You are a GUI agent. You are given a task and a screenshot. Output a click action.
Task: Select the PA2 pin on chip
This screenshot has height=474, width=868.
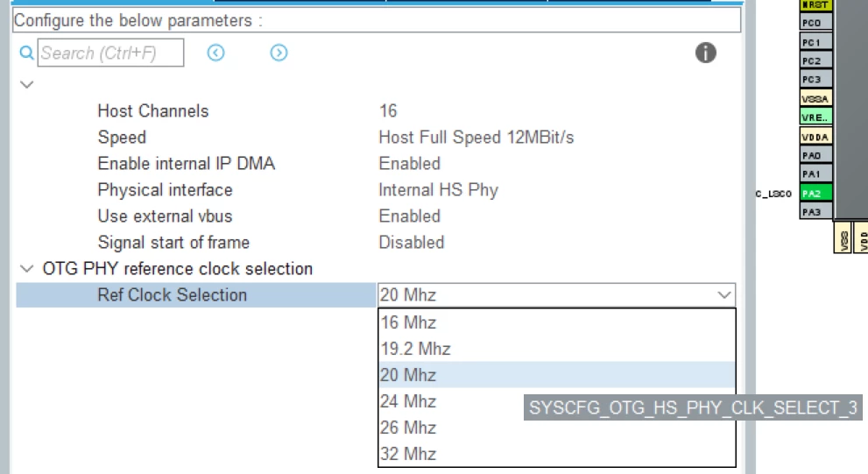click(x=816, y=194)
